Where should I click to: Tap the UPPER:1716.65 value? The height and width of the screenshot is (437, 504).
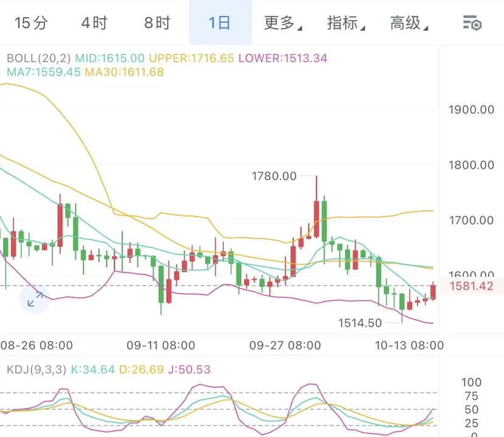pyautogui.click(x=192, y=58)
